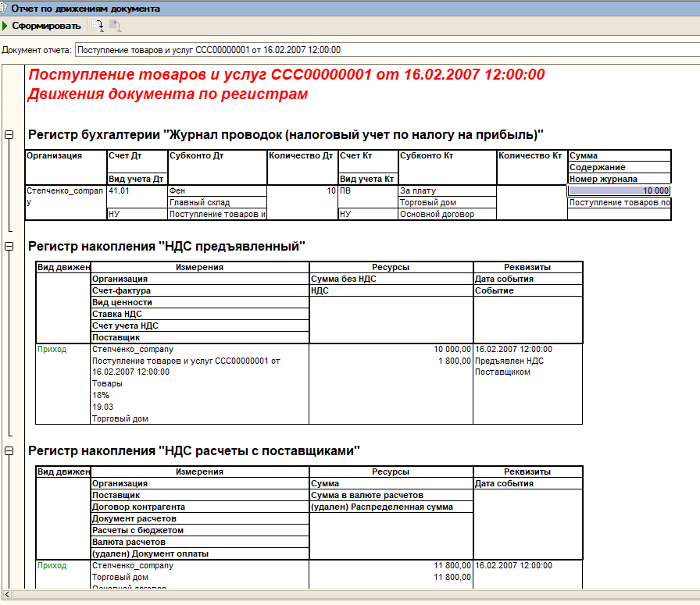
Task: Click the report window title bar icon
Action: pos(4,8)
